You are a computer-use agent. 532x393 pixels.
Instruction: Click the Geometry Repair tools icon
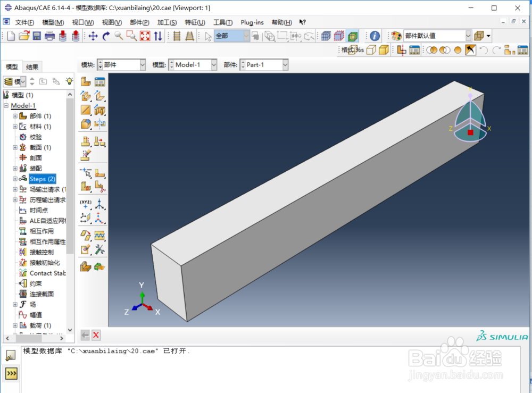tap(99, 249)
